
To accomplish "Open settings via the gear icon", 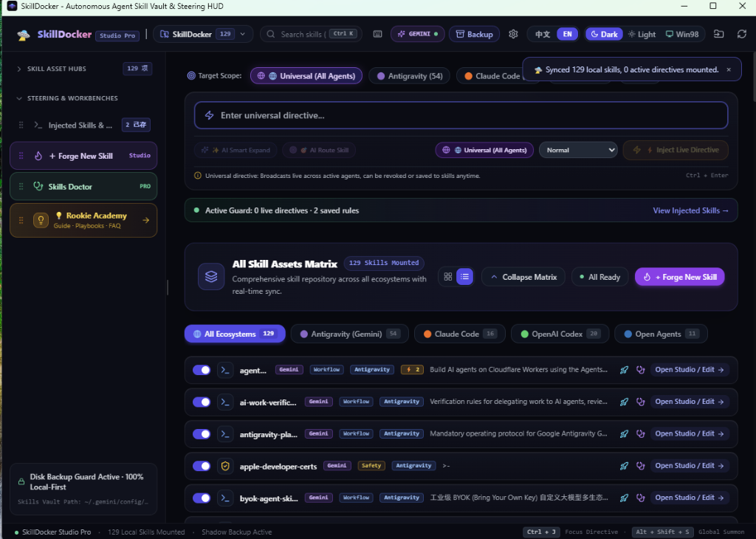I will click(x=513, y=34).
